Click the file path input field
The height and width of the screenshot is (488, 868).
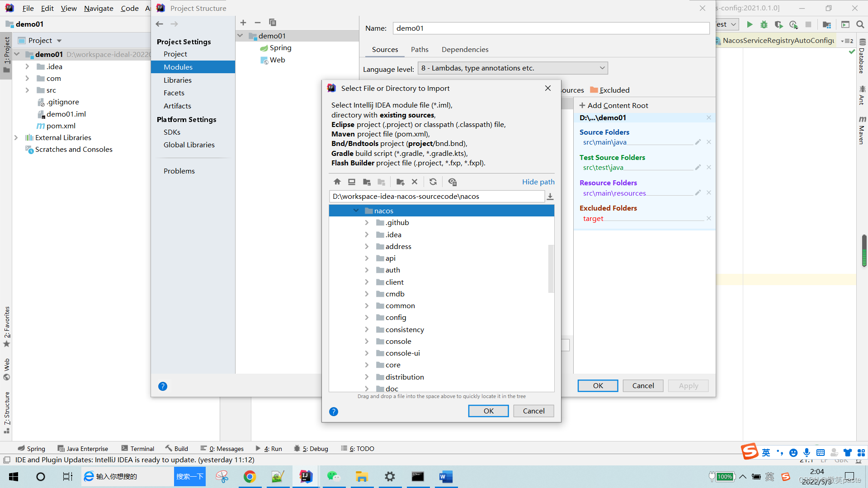pyautogui.click(x=437, y=196)
